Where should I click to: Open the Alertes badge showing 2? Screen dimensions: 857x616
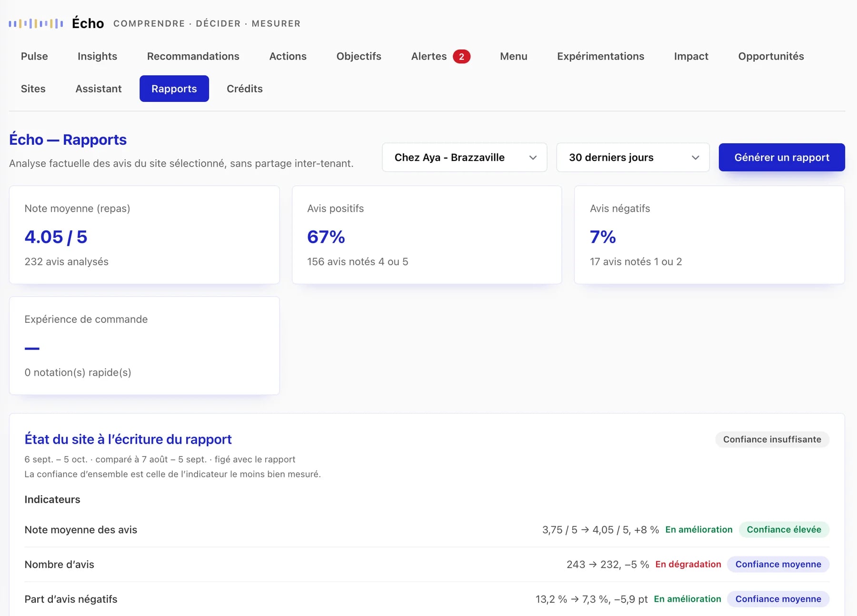[x=461, y=57]
